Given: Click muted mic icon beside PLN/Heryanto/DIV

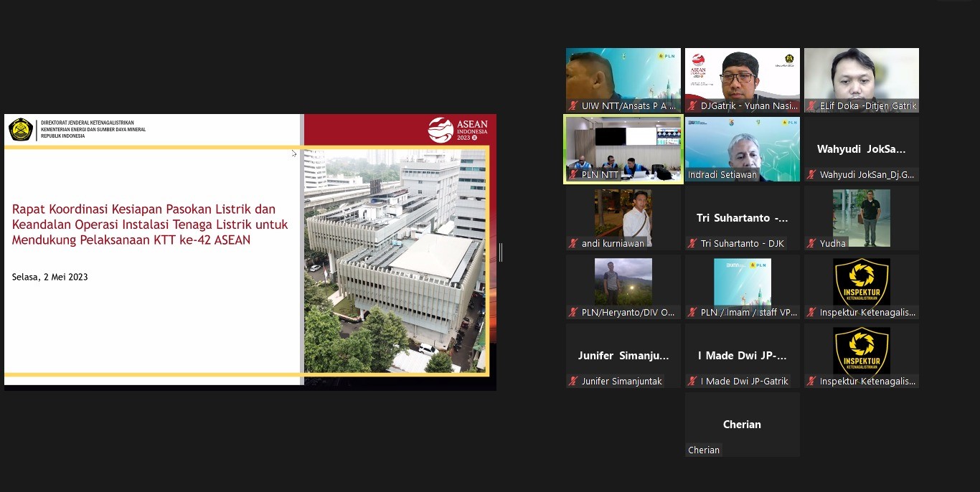Looking at the screenshot, I should coord(573,313).
